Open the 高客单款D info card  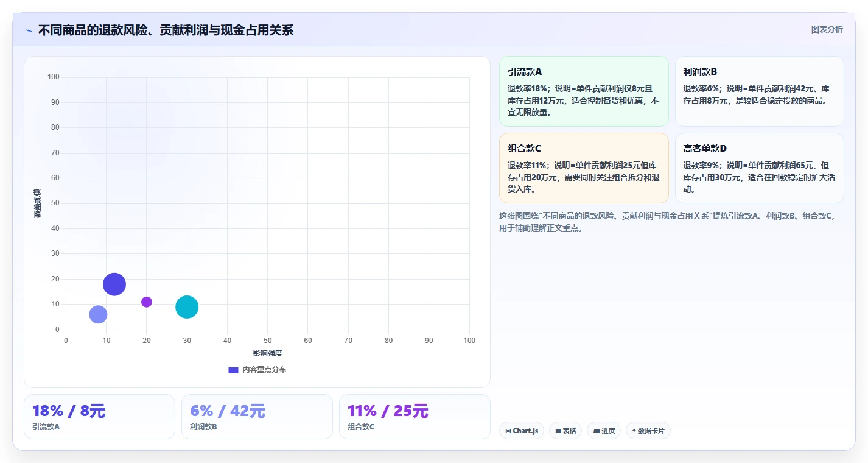(759, 168)
